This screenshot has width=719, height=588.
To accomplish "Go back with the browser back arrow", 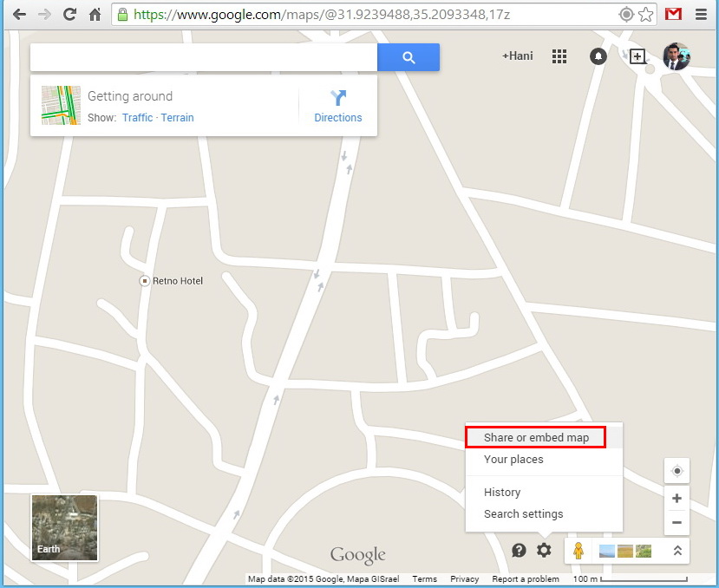I will click(19, 15).
